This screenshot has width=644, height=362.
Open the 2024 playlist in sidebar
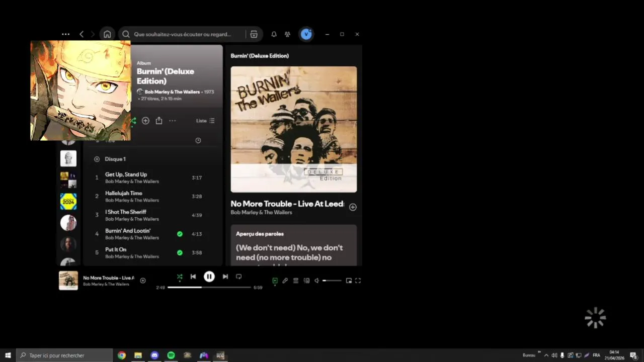68,201
